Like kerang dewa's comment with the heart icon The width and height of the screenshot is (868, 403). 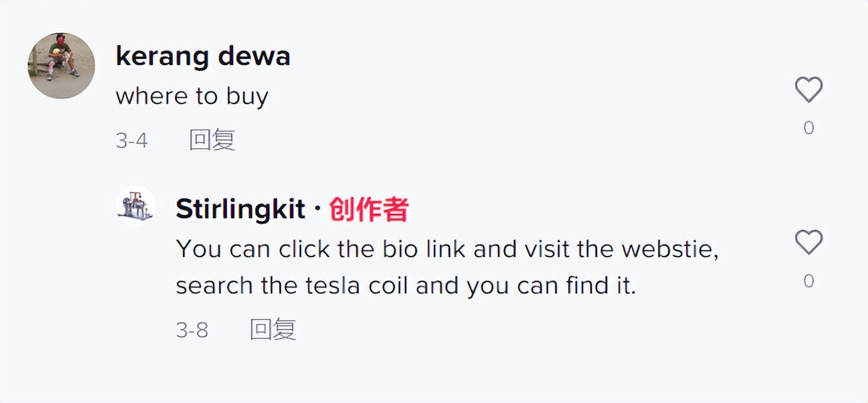pyautogui.click(x=808, y=89)
